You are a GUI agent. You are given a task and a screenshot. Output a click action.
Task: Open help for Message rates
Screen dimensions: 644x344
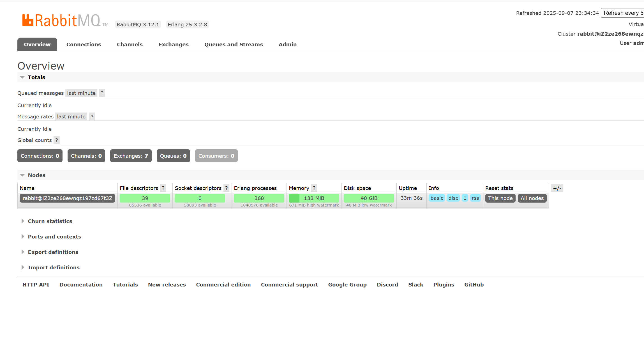click(92, 116)
